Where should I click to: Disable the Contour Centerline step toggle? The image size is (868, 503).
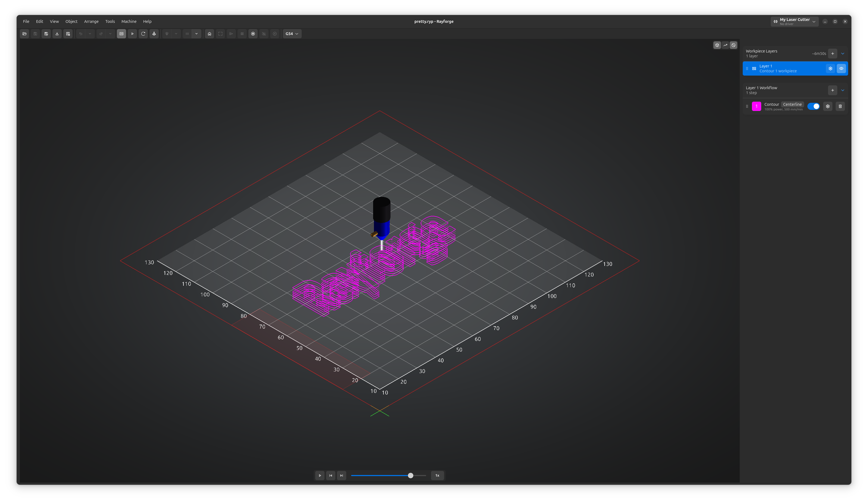coord(814,106)
